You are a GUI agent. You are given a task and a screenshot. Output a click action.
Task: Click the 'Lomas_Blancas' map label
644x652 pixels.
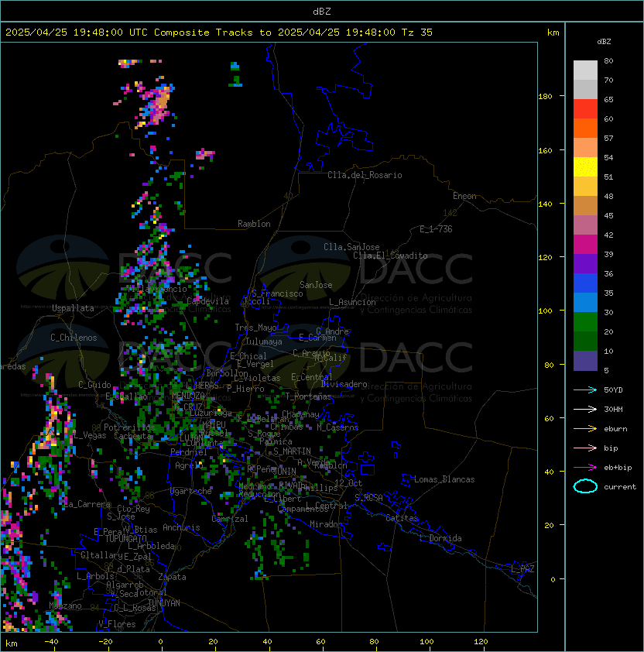tap(444, 479)
